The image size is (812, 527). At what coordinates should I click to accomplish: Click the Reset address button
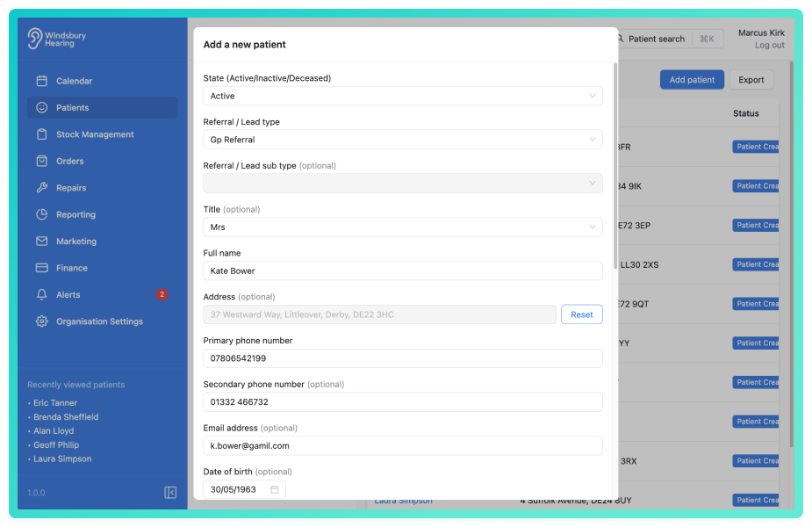(581, 314)
